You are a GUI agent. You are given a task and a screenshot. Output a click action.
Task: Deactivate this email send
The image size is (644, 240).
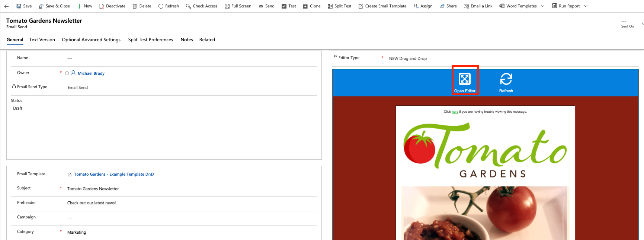coord(112,6)
